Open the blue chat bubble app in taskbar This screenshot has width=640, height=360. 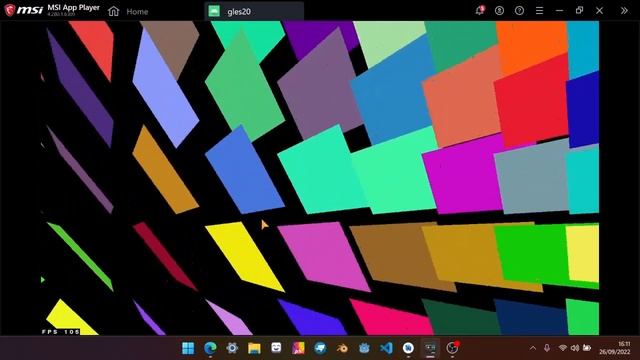[x=320, y=348]
